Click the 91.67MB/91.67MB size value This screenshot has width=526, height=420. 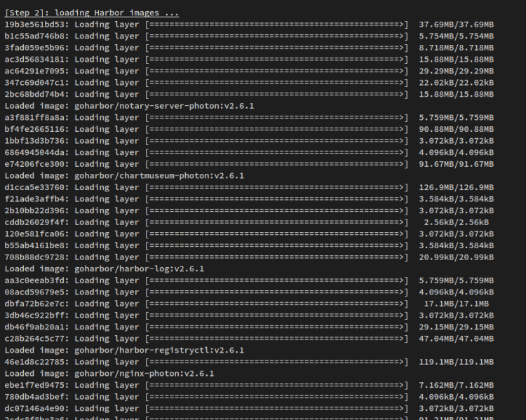point(457,164)
